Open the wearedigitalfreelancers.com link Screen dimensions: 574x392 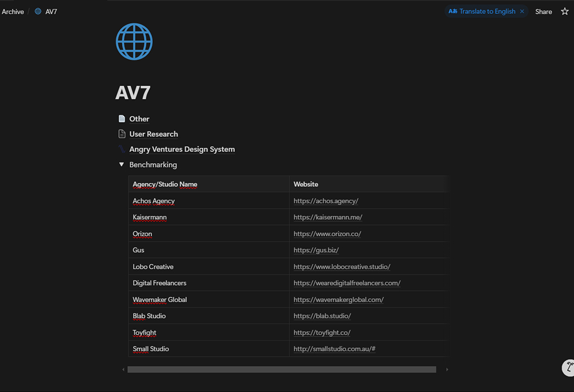[347, 283]
